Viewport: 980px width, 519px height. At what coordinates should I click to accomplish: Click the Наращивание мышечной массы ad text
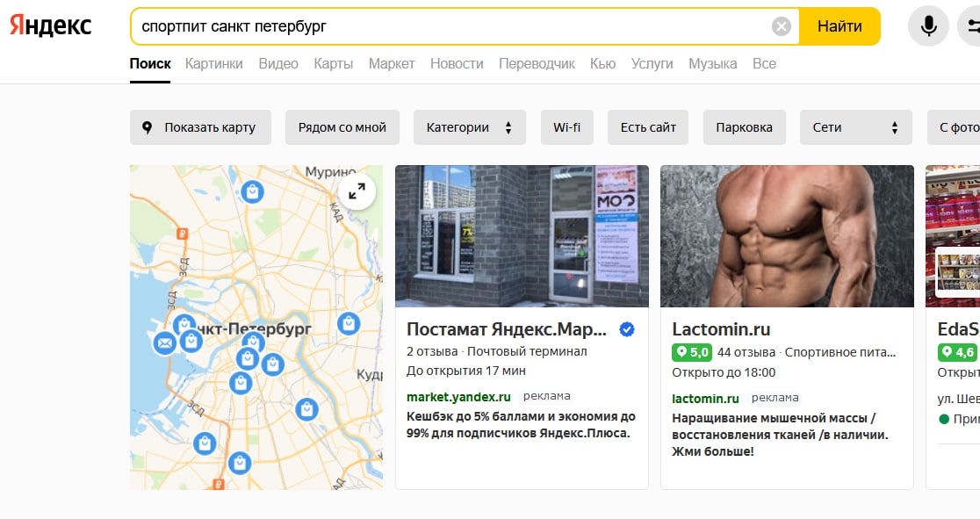point(780,435)
